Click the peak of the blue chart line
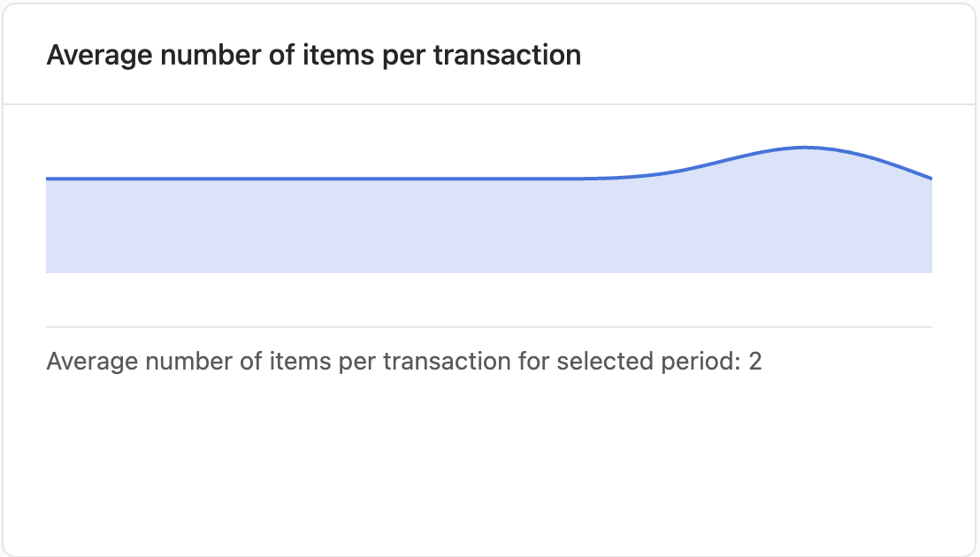Viewport: 980px width, 557px height. pos(805,148)
